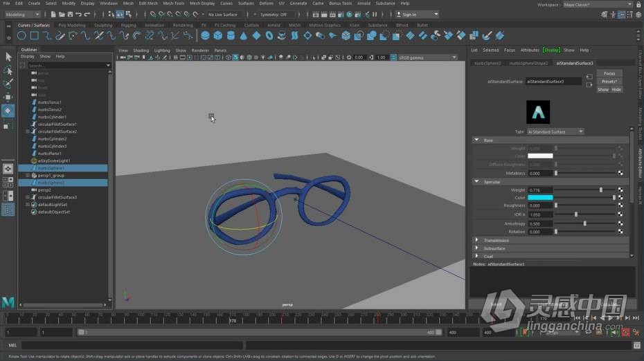Screen dimensions: 644x361
Task: Create a NURBS sphere from shelf
Action: [x=205, y=36]
